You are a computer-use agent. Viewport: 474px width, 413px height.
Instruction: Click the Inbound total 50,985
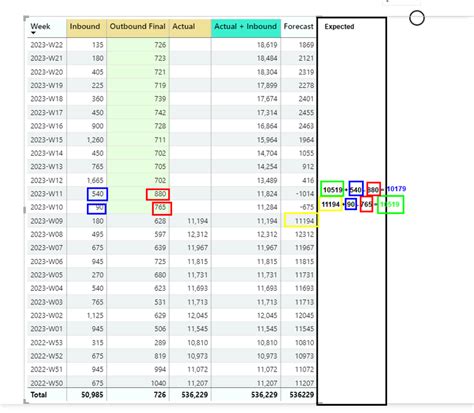[x=92, y=395]
